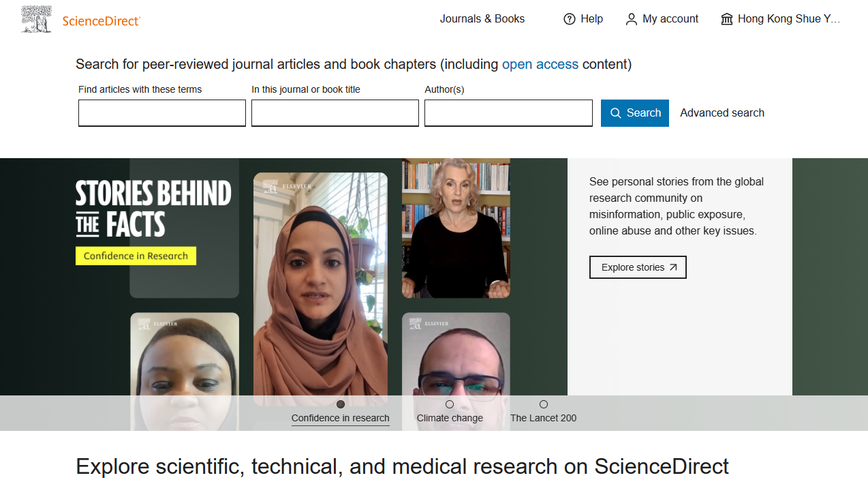The height and width of the screenshot is (497, 868).
Task: Click the My account person icon
Action: coord(632,19)
